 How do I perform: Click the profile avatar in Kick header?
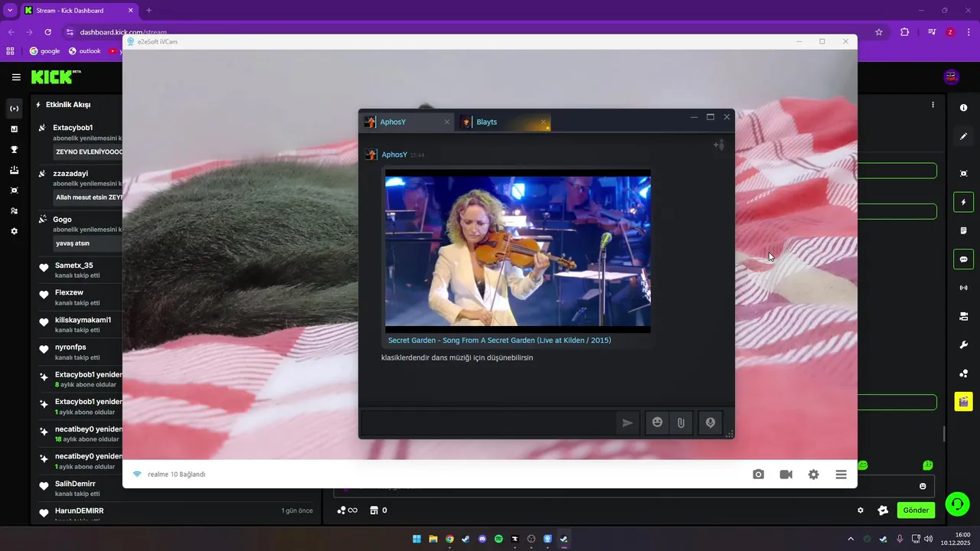pyautogui.click(x=951, y=77)
